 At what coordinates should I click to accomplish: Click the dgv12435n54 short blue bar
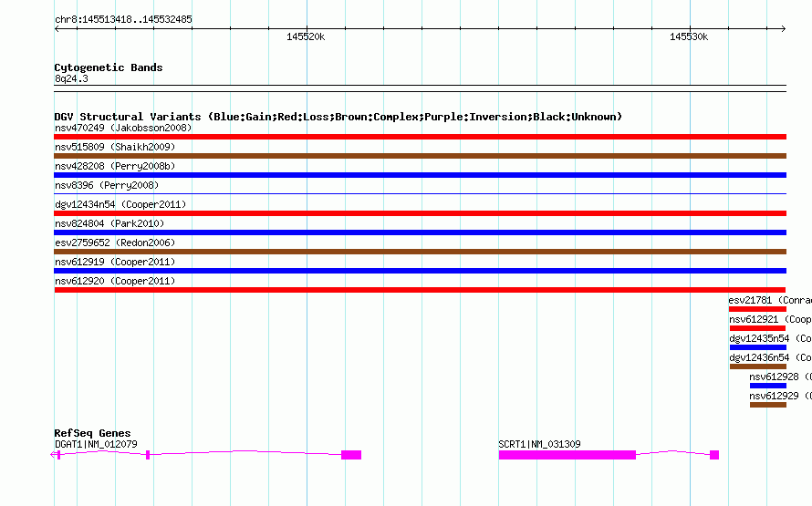(758, 347)
